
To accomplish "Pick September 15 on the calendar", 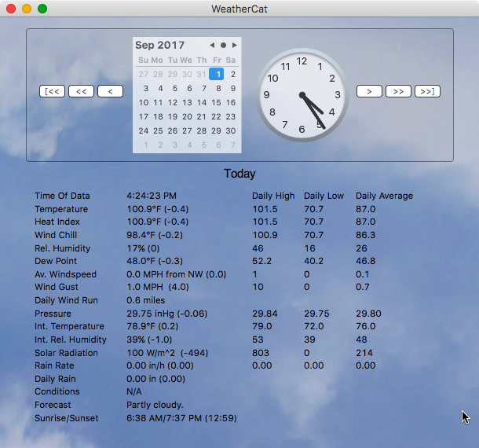I will coord(216,102).
